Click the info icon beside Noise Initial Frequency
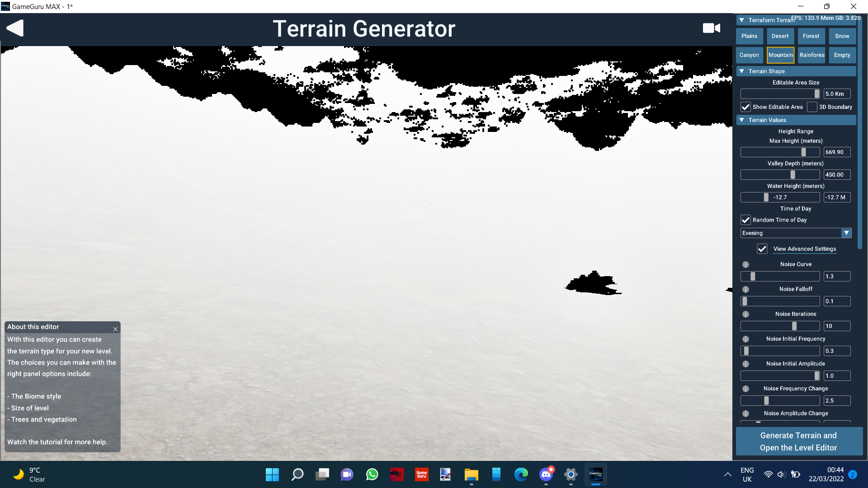 [745, 339]
